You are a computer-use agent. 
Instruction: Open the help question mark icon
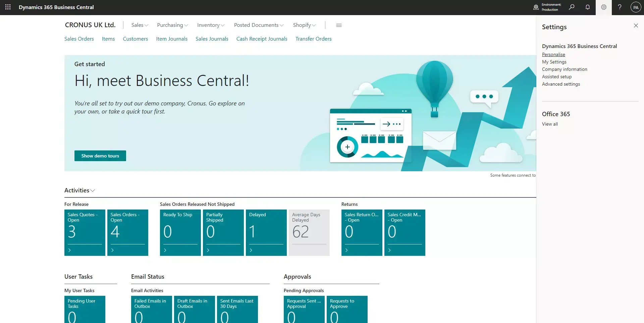[x=620, y=7]
